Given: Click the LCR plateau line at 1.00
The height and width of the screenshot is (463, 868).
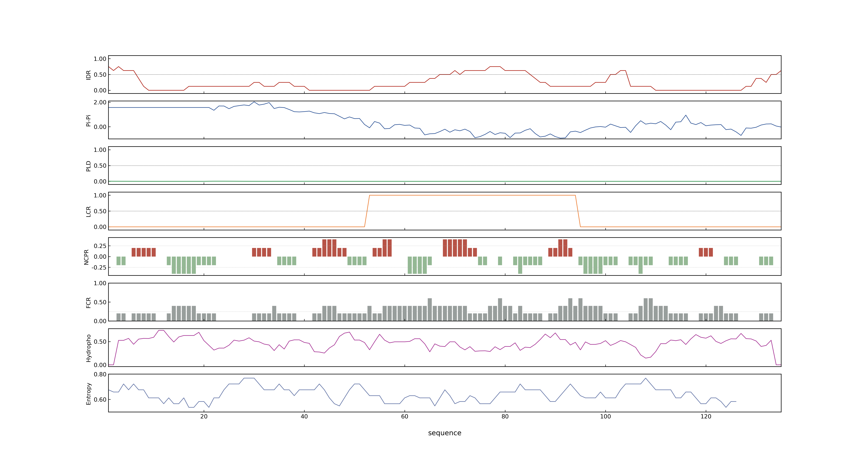Looking at the screenshot, I should click(x=472, y=195).
